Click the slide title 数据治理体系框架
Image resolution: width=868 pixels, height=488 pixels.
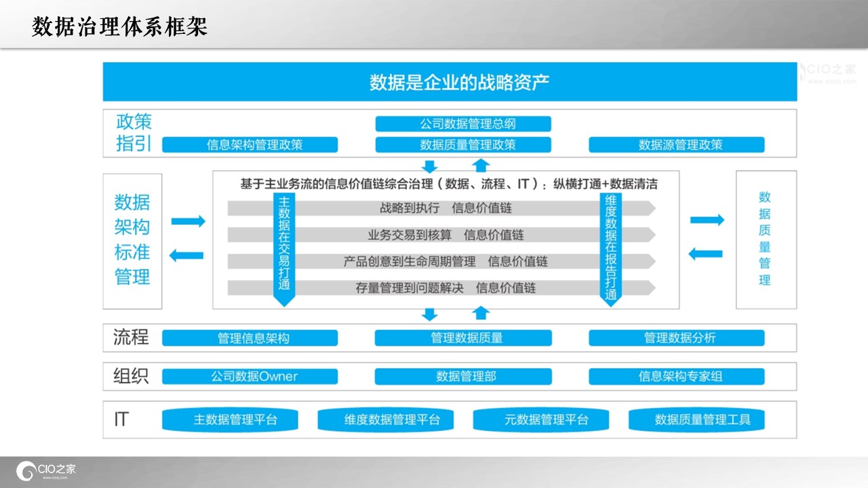coord(119,26)
